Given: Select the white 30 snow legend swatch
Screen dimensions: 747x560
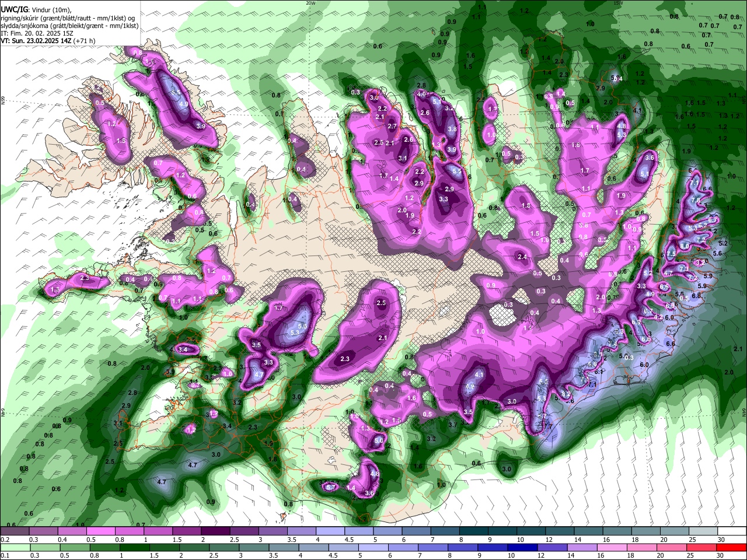Looking at the screenshot, I should point(732,531).
